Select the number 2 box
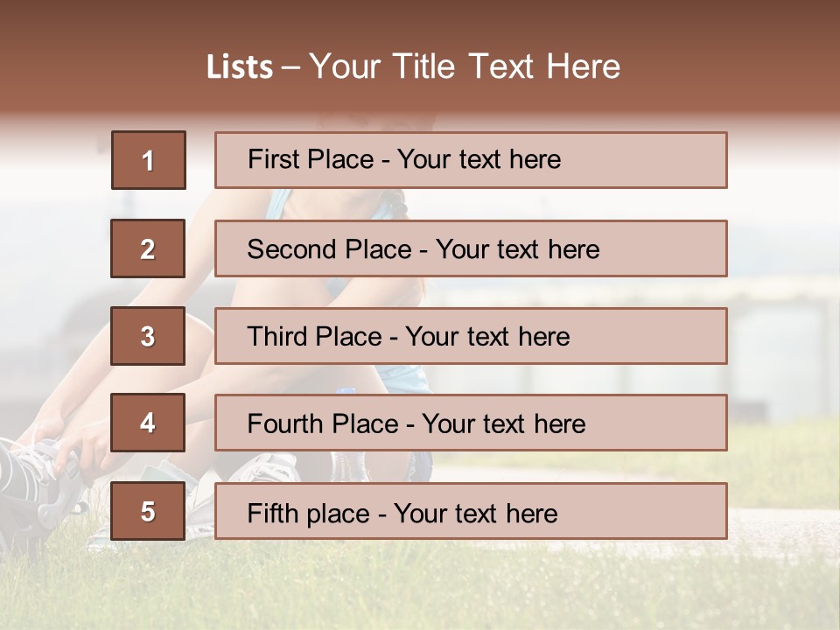840x630 pixels. pyautogui.click(x=148, y=248)
